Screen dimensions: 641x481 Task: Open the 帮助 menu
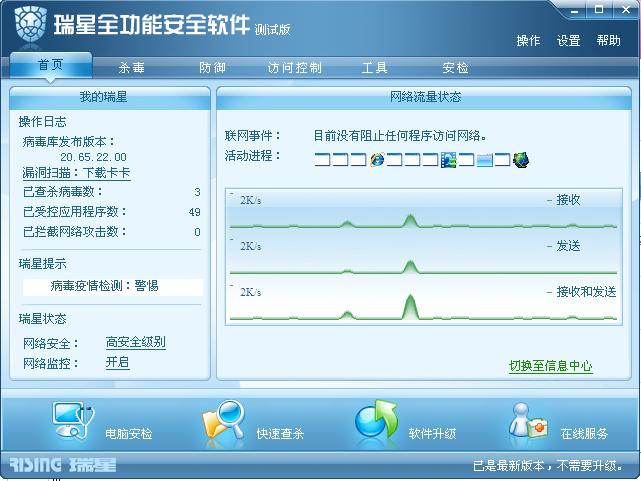coord(608,40)
